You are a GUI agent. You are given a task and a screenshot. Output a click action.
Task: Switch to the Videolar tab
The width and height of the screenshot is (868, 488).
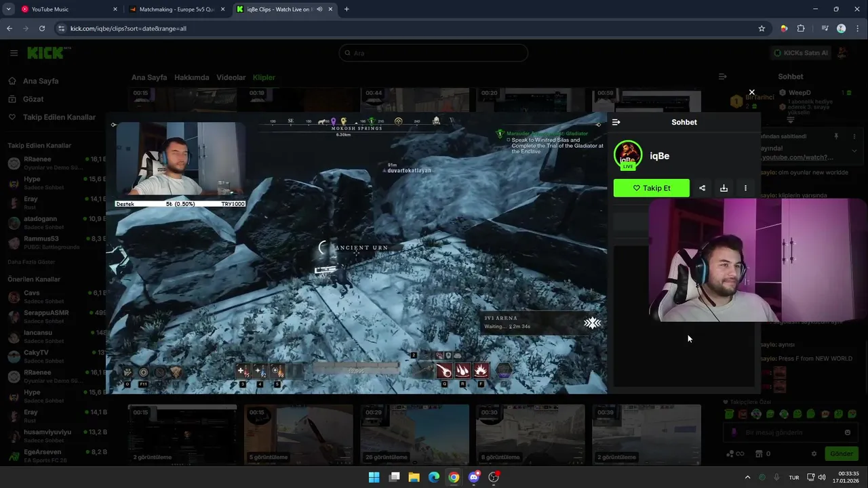[x=231, y=77]
